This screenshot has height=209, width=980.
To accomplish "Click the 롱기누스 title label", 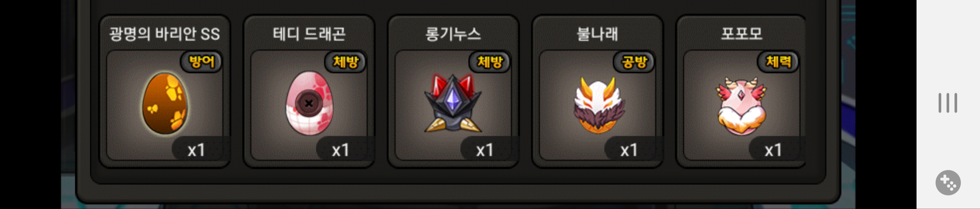I will point(453,34).
